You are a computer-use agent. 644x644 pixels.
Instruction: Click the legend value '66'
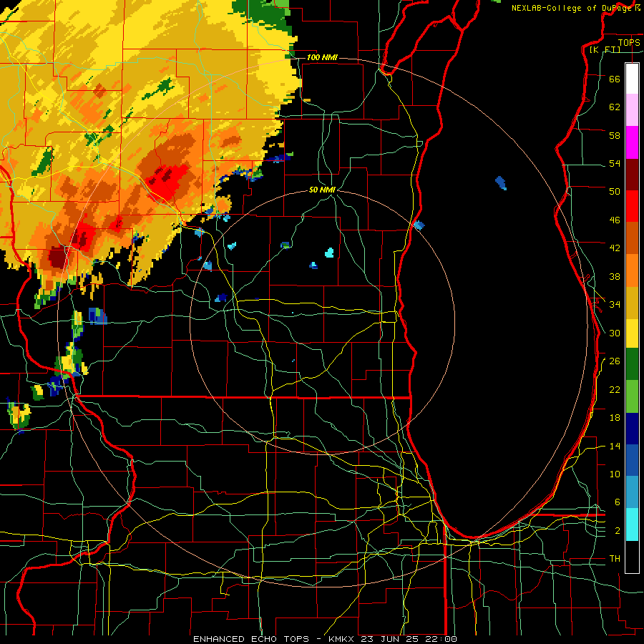point(615,79)
